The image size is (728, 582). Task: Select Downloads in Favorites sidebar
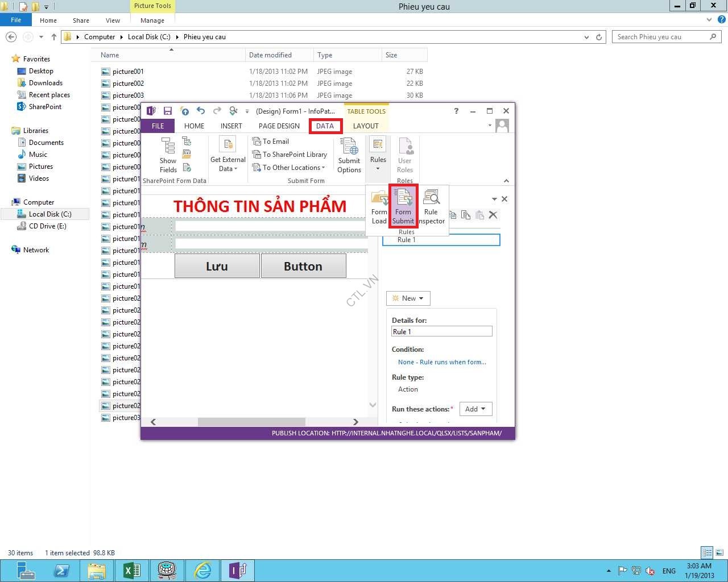(x=45, y=83)
